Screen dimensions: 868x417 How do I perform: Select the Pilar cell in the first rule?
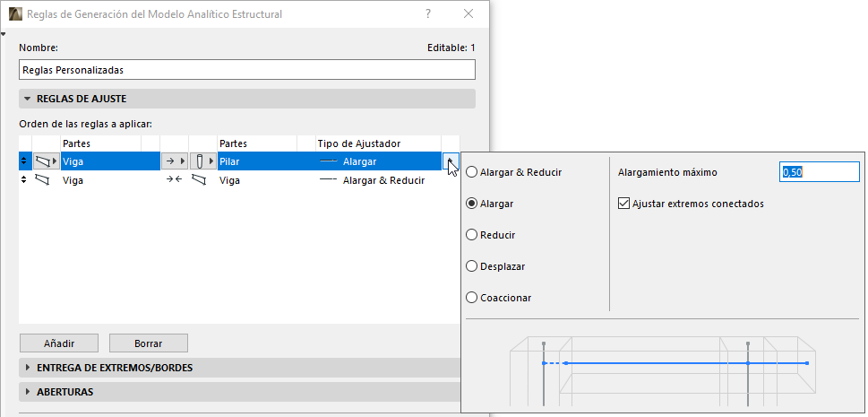tap(257, 161)
